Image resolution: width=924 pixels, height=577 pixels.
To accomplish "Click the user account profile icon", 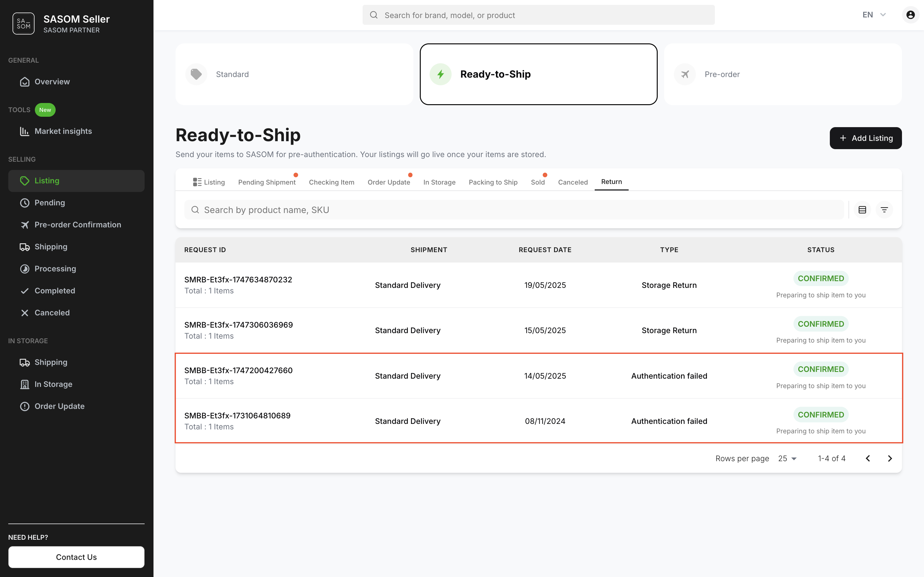I will tap(910, 15).
